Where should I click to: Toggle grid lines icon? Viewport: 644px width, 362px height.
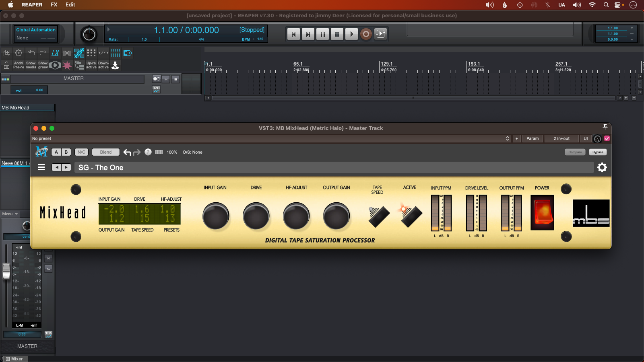pyautogui.click(x=116, y=53)
